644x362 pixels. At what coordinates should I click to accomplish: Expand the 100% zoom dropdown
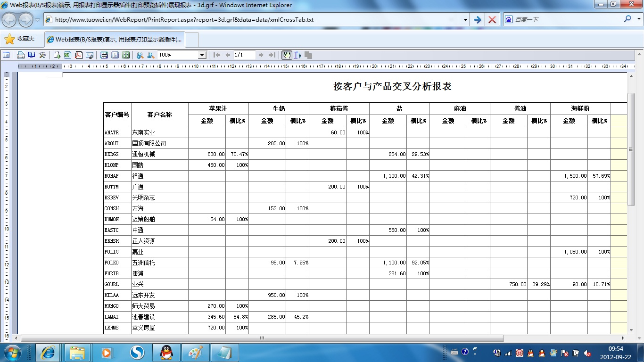[x=202, y=55]
